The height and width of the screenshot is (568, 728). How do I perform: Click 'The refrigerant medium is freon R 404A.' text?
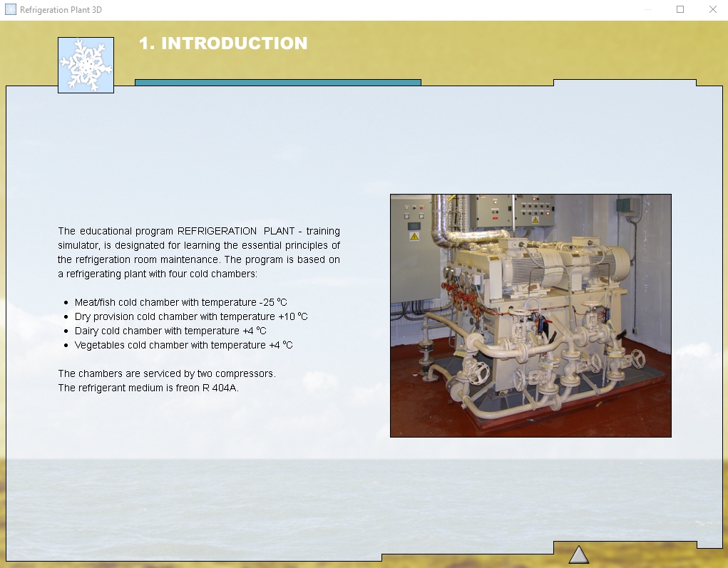(148, 388)
